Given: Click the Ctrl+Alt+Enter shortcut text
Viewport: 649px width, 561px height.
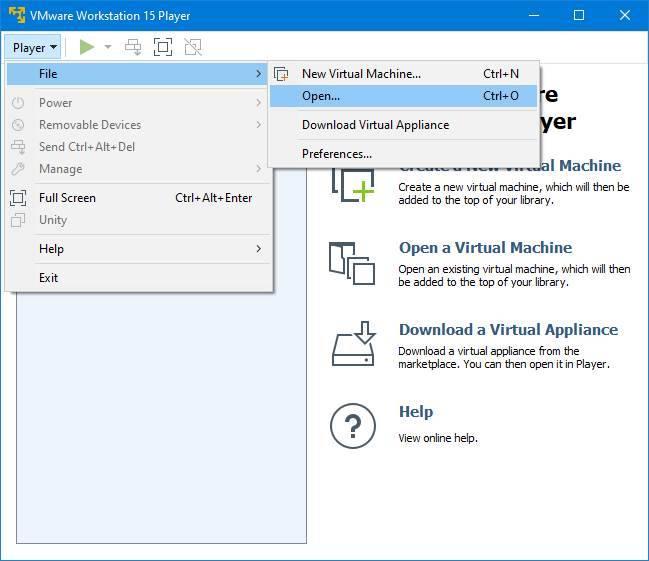Looking at the screenshot, I should pyautogui.click(x=214, y=198).
